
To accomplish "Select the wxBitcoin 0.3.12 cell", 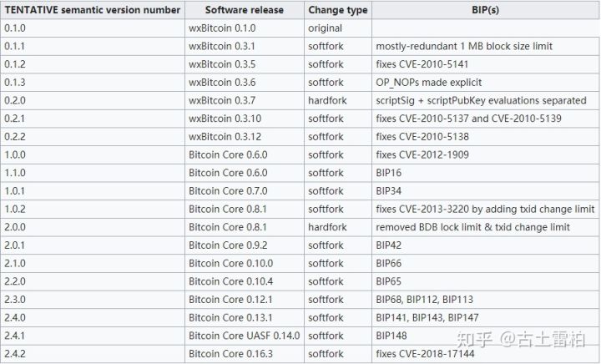I will click(245, 137).
